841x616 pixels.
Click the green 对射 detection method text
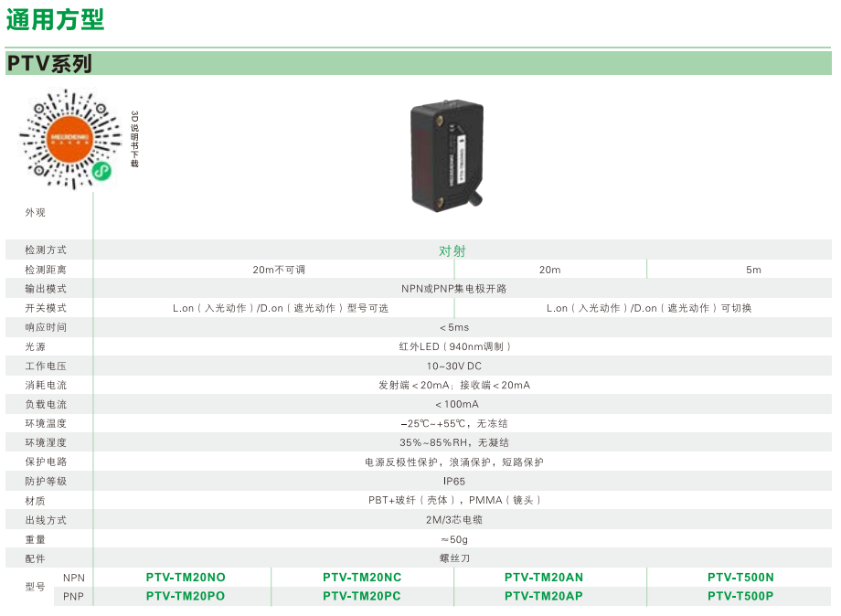pyautogui.click(x=452, y=250)
